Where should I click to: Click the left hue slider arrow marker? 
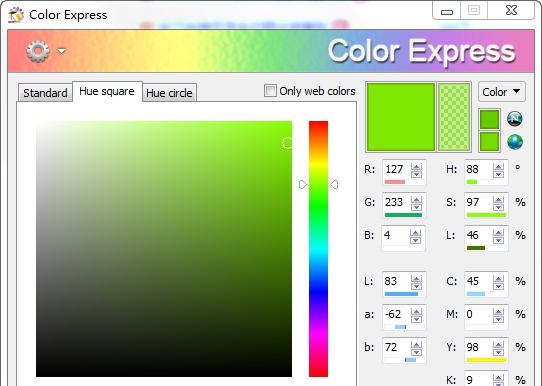[302, 185]
